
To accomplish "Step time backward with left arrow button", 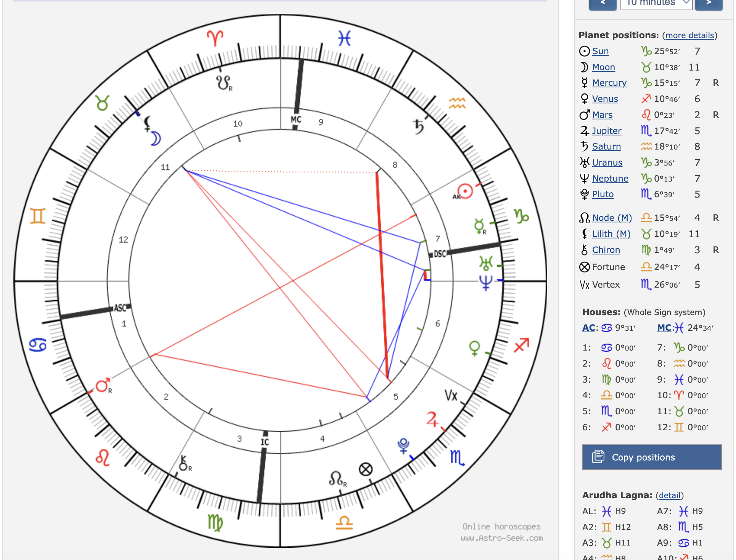I will click(603, 3).
